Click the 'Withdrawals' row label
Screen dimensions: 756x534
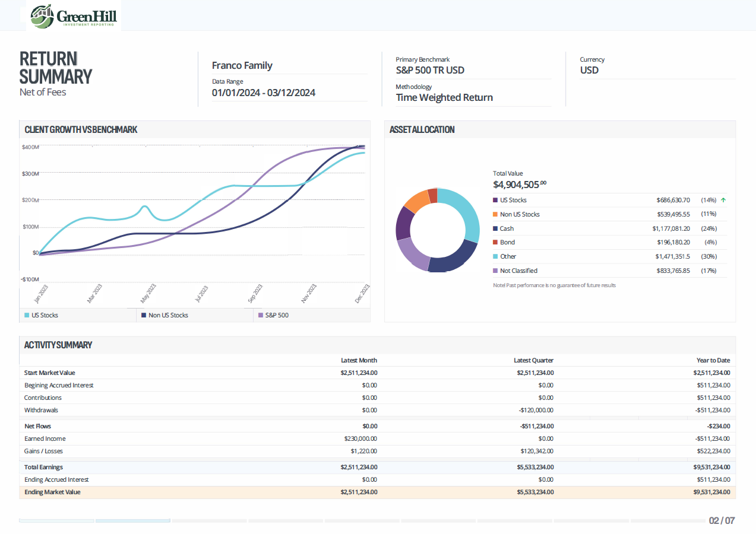[x=41, y=410]
